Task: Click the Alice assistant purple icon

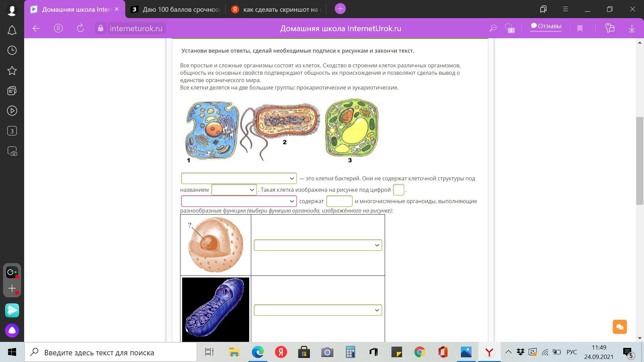Action: [x=12, y=330]
